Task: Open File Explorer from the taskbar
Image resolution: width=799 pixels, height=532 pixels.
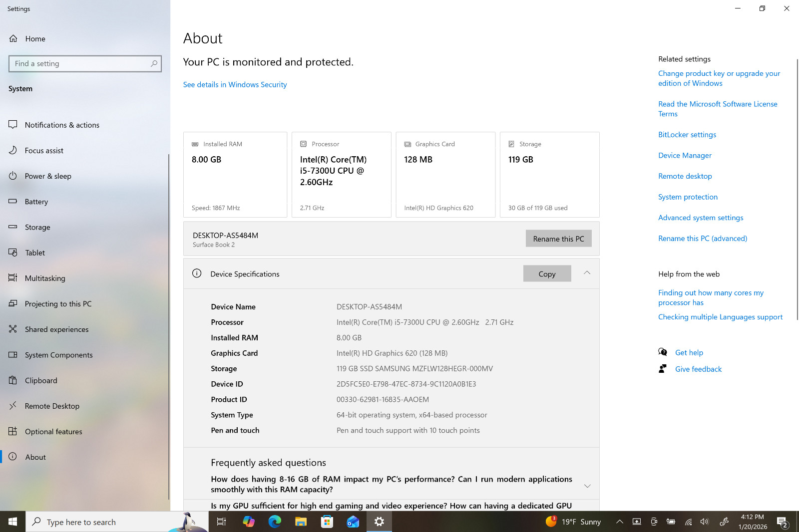Action: [301, 522]
